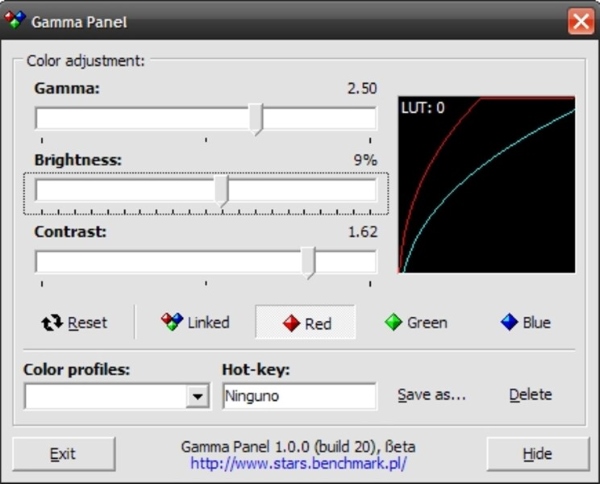Image resolution: width=600 pixels, height=484 pixels.
Task: Toggle the Blue channel button
Action: pos(525,323)
